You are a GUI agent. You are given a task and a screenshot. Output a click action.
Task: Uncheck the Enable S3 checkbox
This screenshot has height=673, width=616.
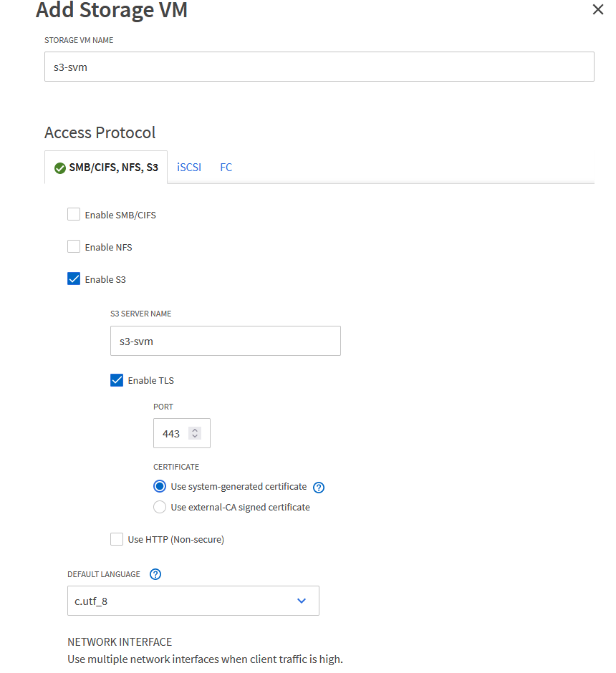point(74,279)
